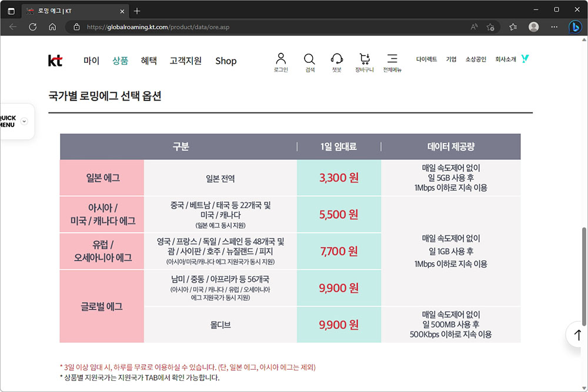Click the 몰디브 row's 9,900 원 price

pyautogui.click(x=339, y=324)
